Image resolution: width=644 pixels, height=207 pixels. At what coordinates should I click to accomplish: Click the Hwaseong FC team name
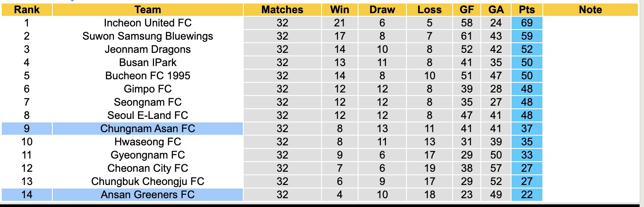(148, 142)
